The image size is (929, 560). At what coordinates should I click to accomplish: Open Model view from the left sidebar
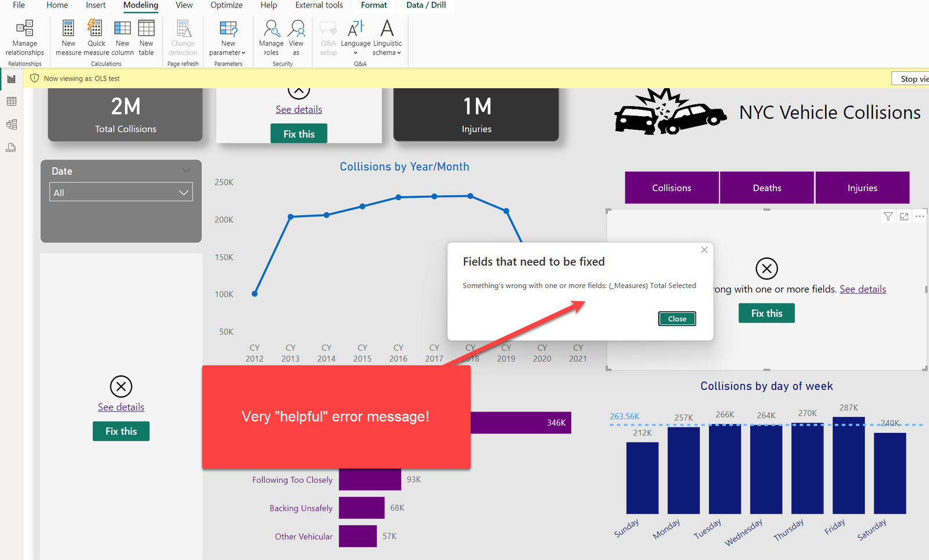point(12,125)
